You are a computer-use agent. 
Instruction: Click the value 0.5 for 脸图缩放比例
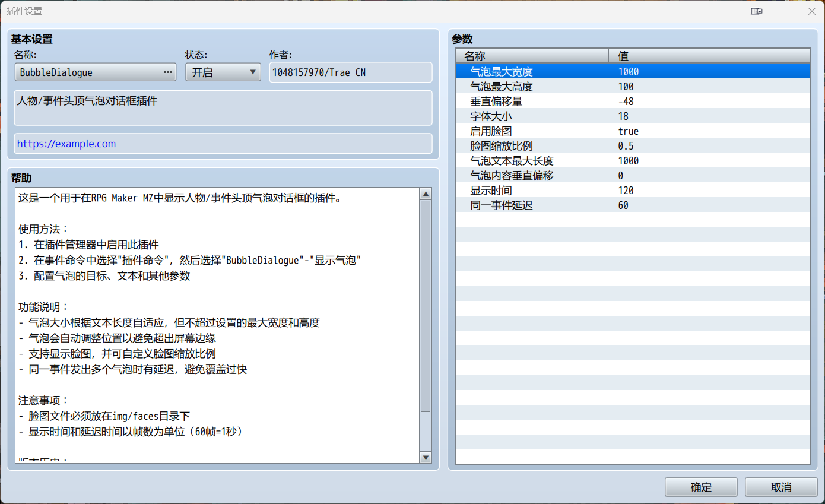point(626,146)
